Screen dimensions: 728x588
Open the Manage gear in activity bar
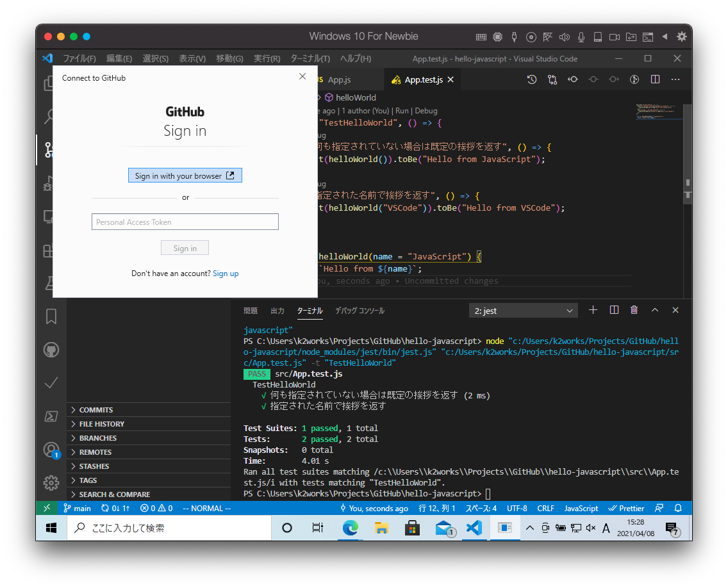pos(51,483)
